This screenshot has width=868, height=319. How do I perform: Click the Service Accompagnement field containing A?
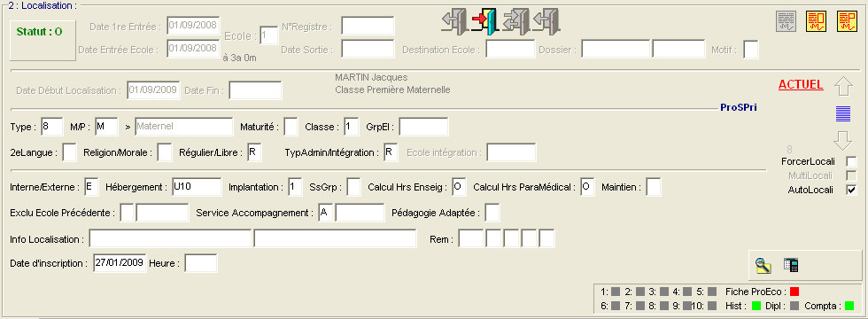tap(326, 212)
